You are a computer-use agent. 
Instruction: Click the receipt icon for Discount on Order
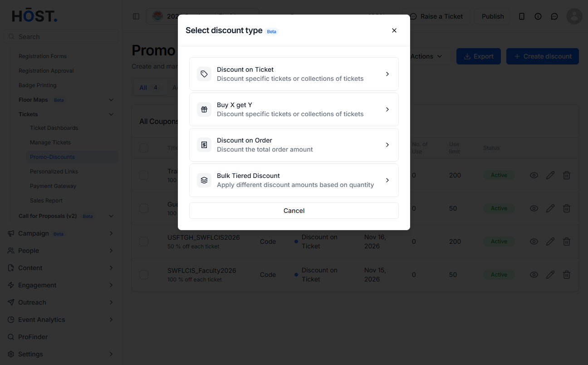[204, 145]
